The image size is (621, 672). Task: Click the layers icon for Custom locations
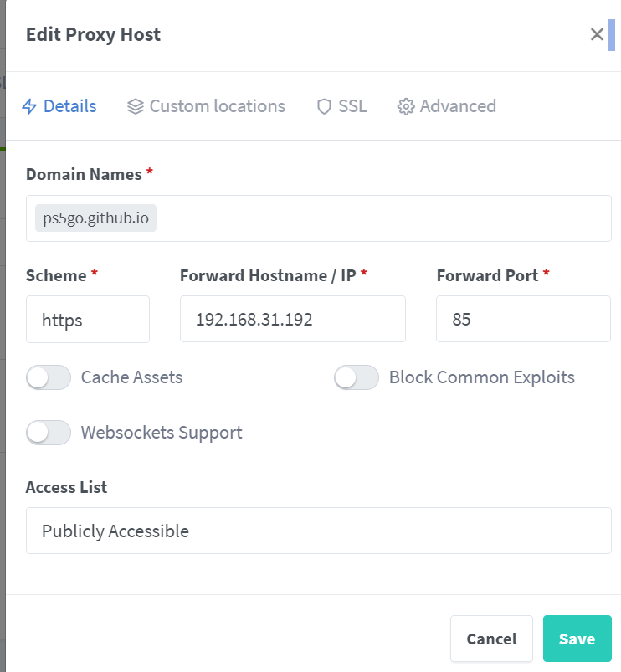point(136,106)
